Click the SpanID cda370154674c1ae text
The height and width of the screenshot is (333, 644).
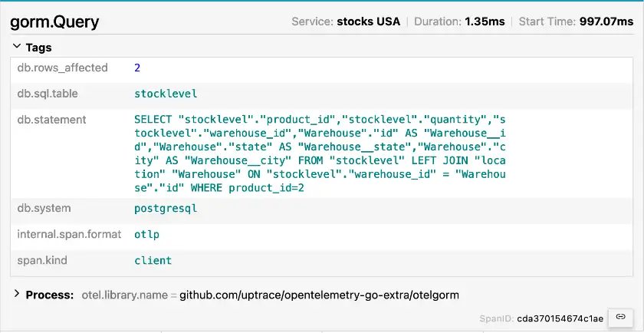(560, 317)
